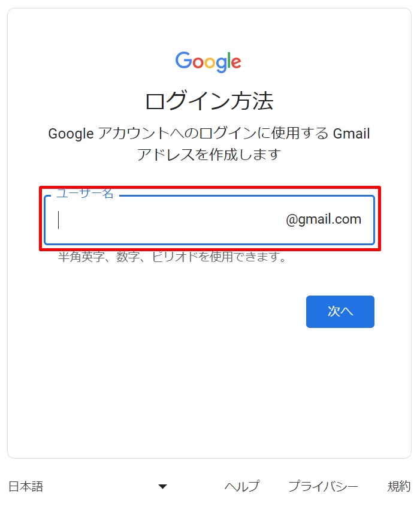Place the cursor at the text caret in the username field
The height and width of the screenshot is (506, 420).
pos(58,220)
